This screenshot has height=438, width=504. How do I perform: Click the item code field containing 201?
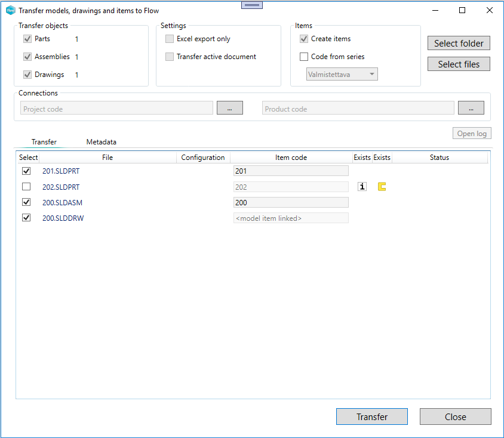(291, 171)
